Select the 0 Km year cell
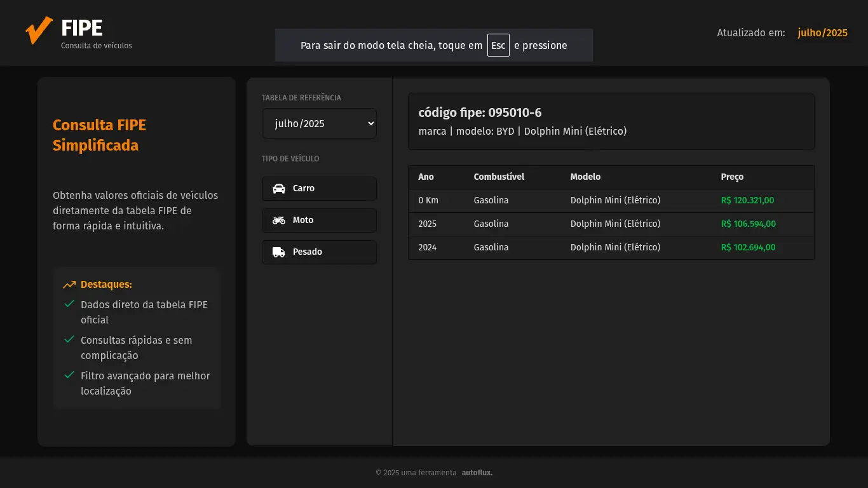 pyautogui.click(x=428, y=200)
